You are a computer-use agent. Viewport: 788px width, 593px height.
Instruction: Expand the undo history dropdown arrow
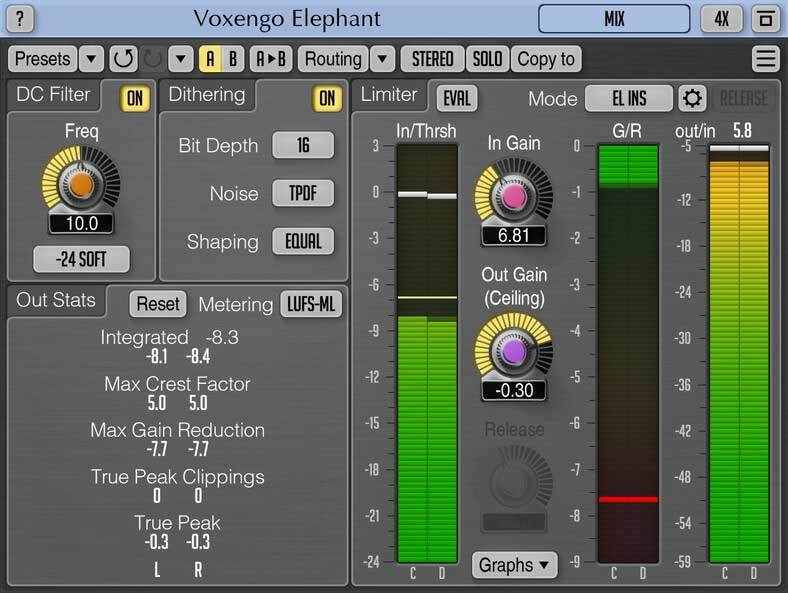[180, 59]
